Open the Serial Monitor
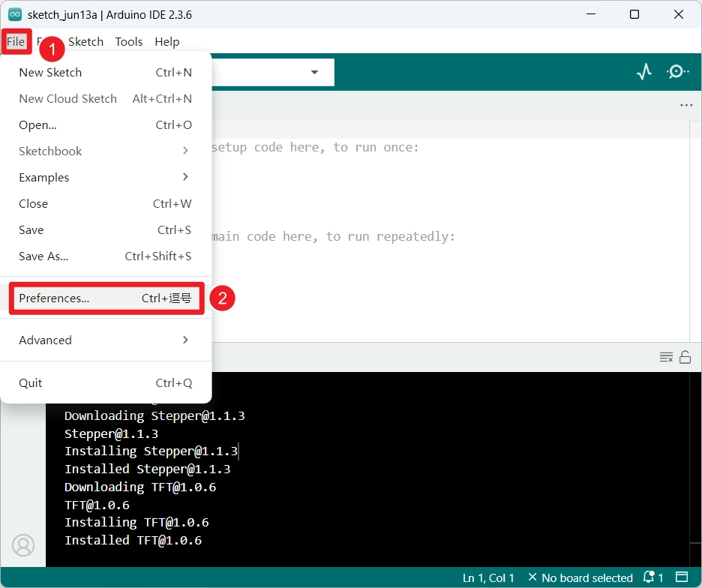Image resolution: width=702 pixels, height=588 pixels. pos(677,72)
